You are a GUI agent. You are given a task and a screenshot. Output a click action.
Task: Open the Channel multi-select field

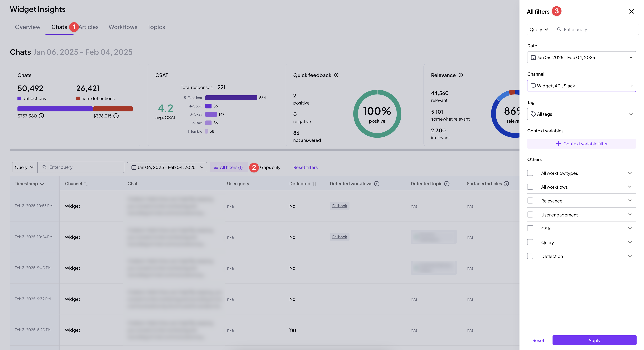pyautogui.click(x=582, y=86)
